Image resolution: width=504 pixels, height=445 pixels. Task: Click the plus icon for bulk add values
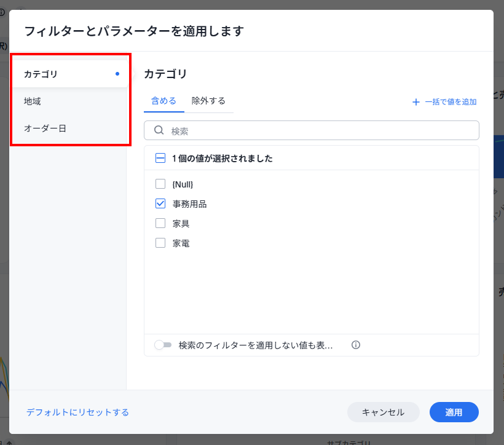416,102
